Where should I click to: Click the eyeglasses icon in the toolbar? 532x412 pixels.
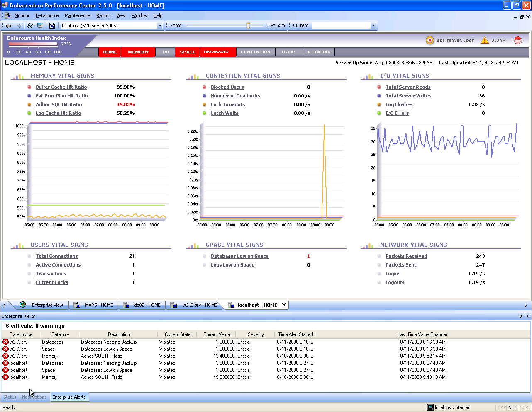coord(30,26)
